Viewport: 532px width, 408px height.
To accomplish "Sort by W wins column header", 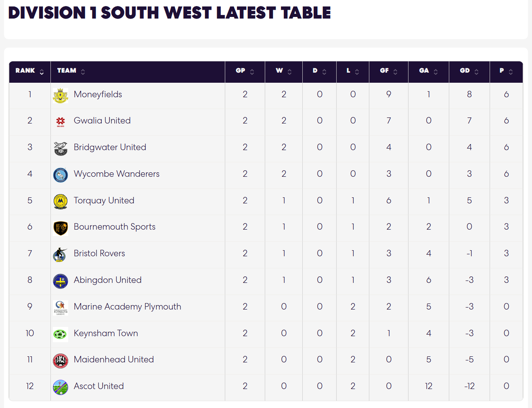I will 284,72.
